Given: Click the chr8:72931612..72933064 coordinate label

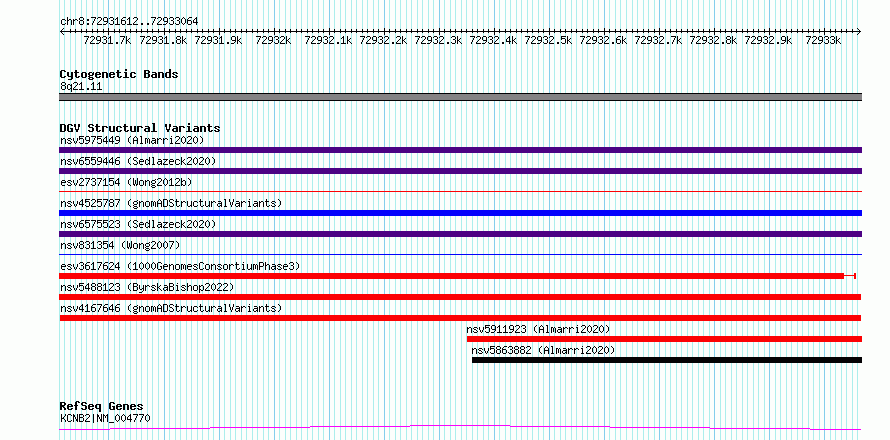Looking at the screenshot, I should pos(129,22).
